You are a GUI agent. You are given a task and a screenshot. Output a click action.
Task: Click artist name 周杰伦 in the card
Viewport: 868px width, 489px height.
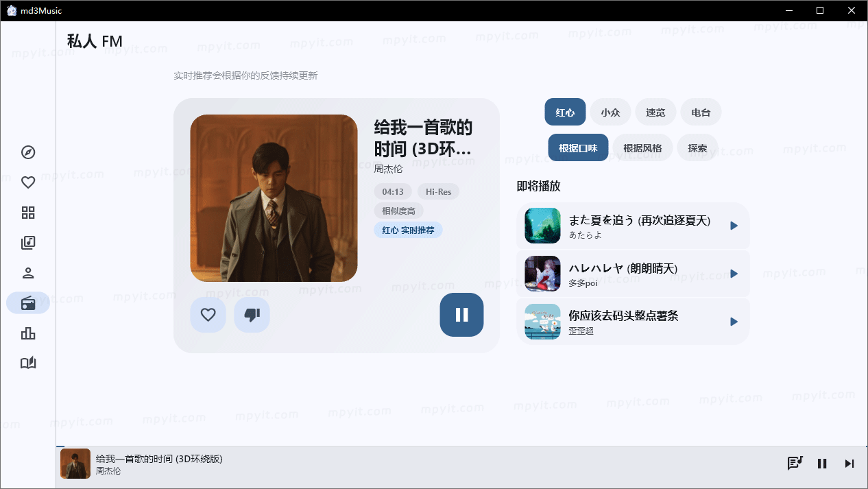[388, 169]
